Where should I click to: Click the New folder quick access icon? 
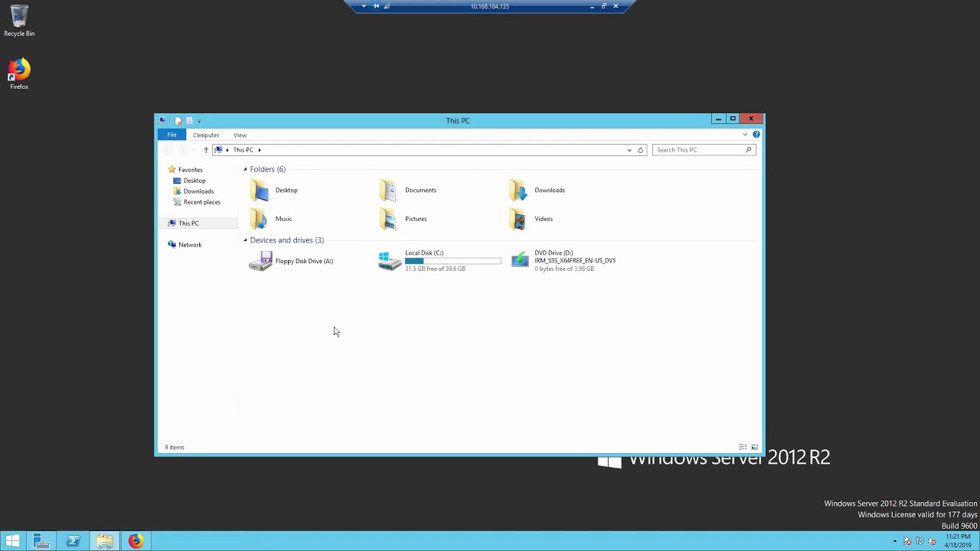click(189, 120)
